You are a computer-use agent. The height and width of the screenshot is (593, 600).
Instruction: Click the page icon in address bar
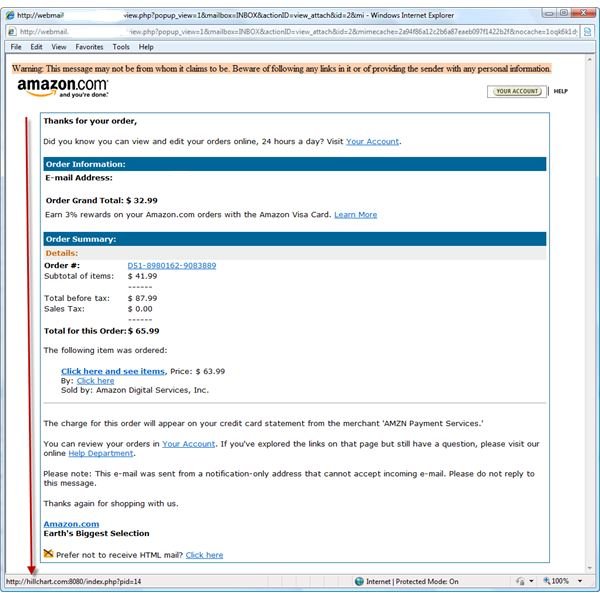point(12,32)
